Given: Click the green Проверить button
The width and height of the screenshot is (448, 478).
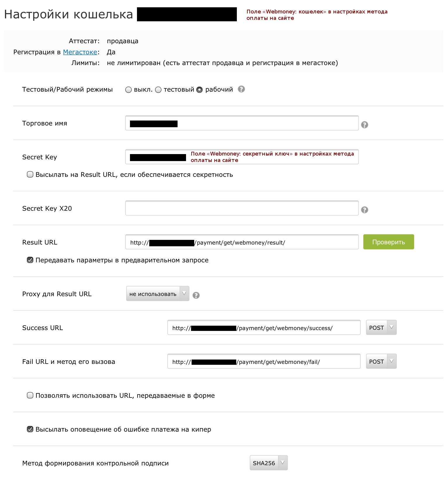Looking at the screenshot, I should coord(388,242).
